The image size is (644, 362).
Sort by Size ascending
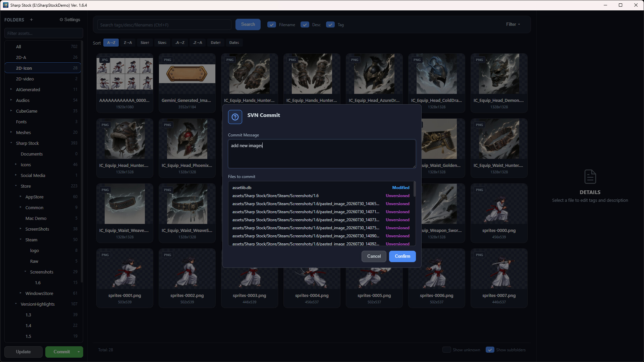coord(145,43)
